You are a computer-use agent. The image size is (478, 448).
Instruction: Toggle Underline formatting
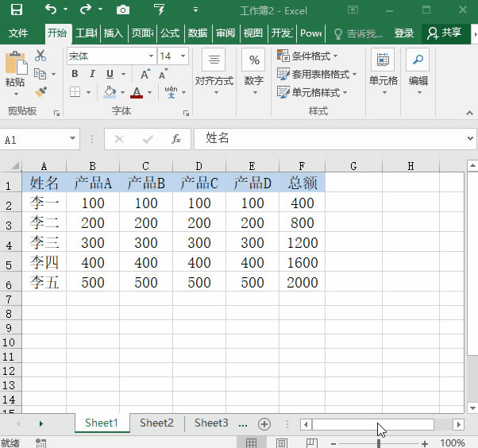point(110,74)
